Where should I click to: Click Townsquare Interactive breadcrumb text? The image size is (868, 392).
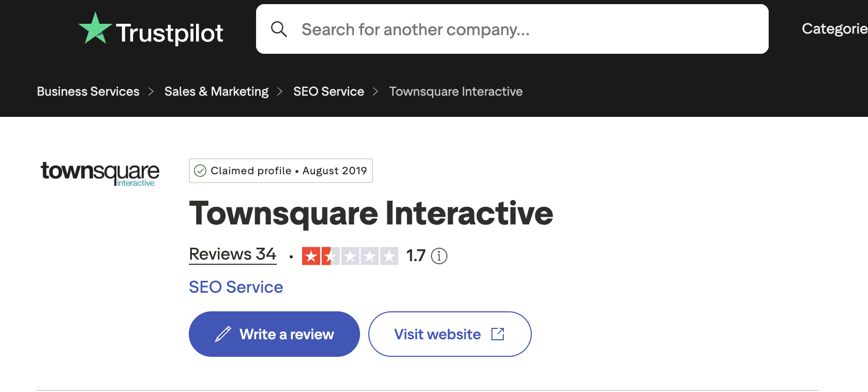pyautogui.click(x=456, y=92)
